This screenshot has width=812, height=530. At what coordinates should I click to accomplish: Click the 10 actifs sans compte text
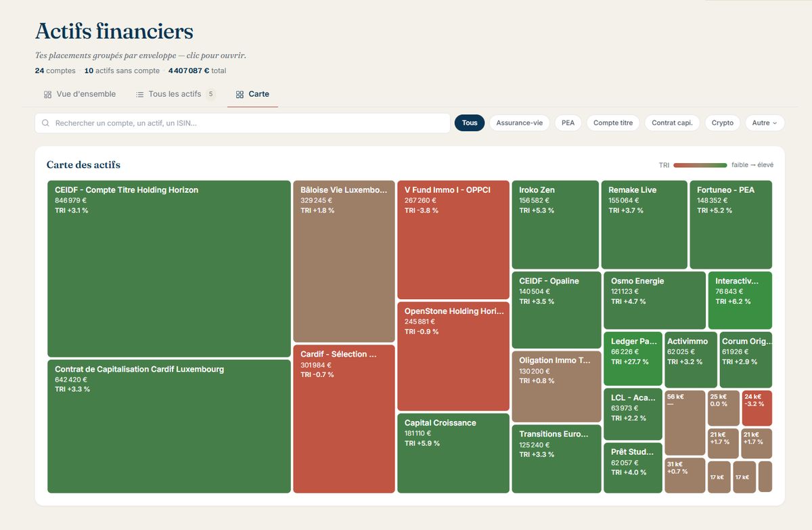click(122, 70)
